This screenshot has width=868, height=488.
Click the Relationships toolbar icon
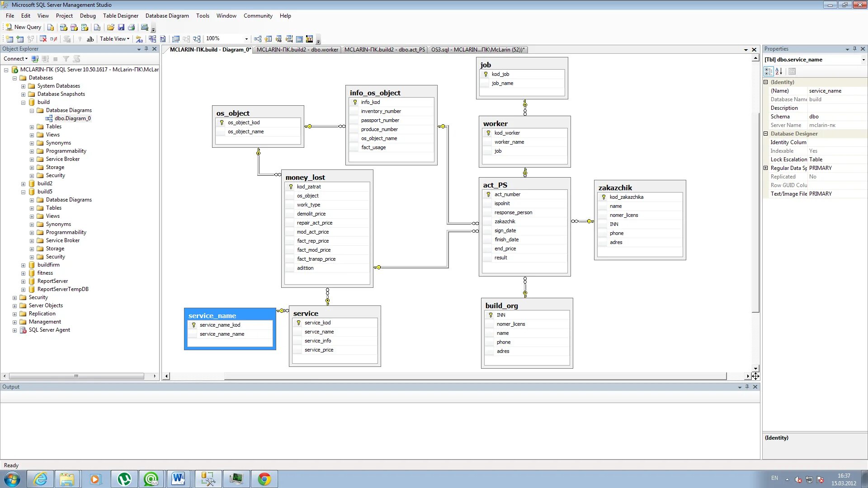click(258, 39)
